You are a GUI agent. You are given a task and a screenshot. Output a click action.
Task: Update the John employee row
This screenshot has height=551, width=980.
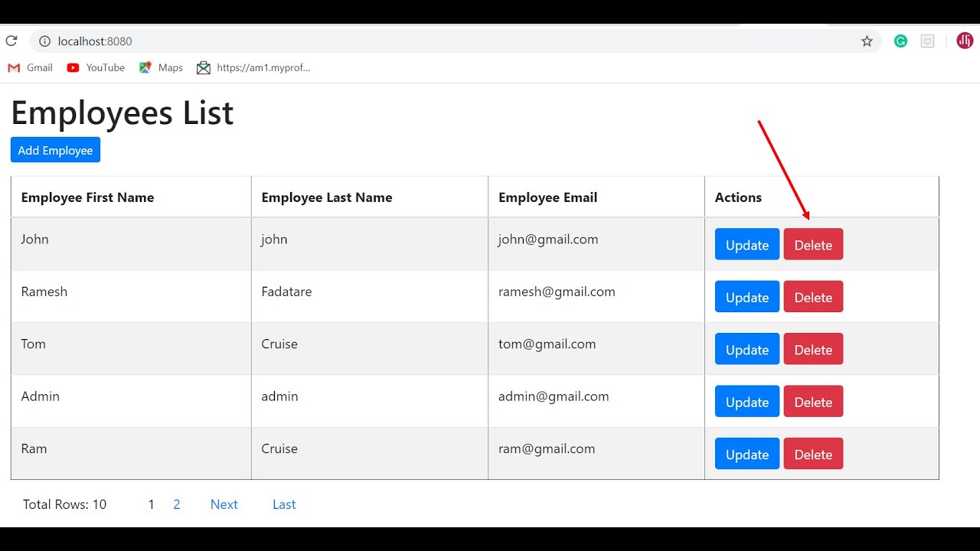[747, 245]
